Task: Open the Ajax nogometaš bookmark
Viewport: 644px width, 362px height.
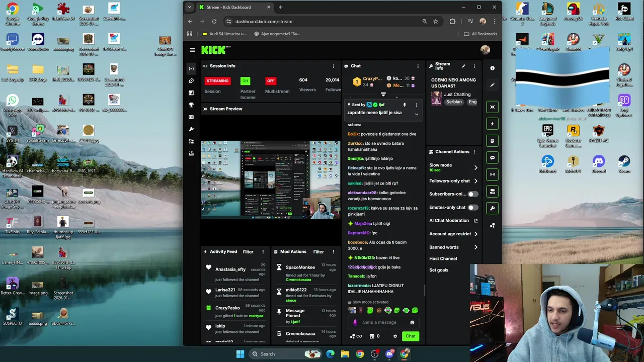Action: click(x=277, y=34)
